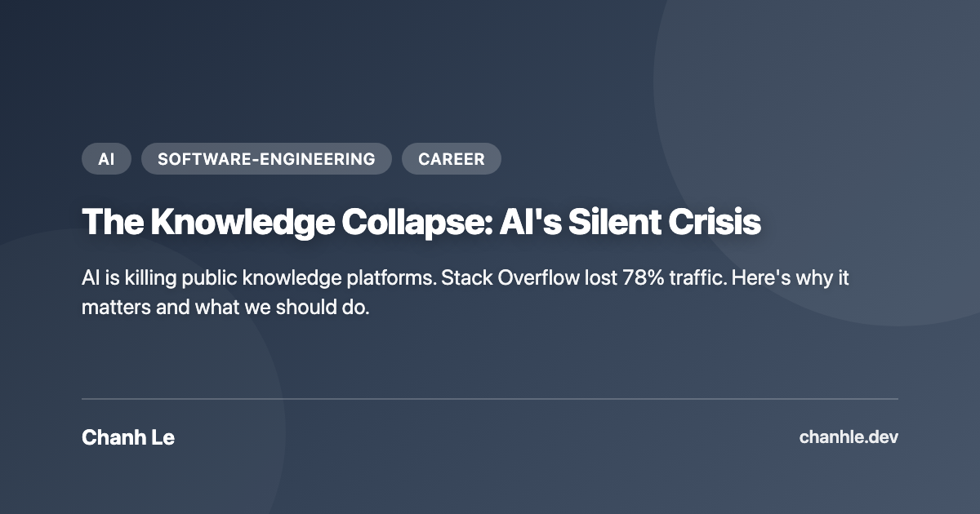Select the SOFTWARE-ENGINEERING tag
980x514 pixels.
tap(266, 159)
